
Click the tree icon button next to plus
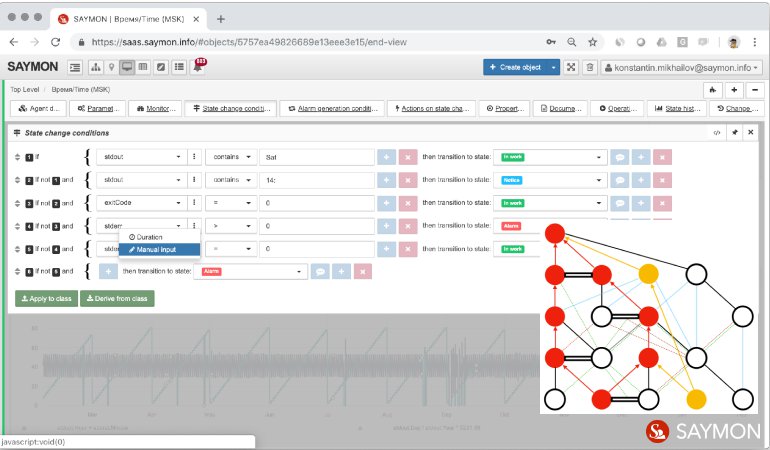tap(713, 90)
